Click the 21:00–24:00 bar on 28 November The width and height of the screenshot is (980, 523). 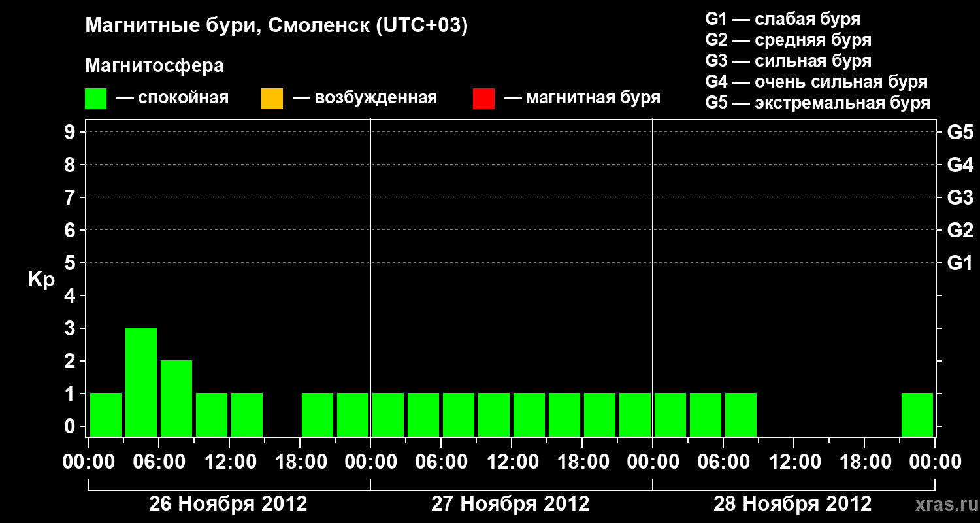pos(917,414)
